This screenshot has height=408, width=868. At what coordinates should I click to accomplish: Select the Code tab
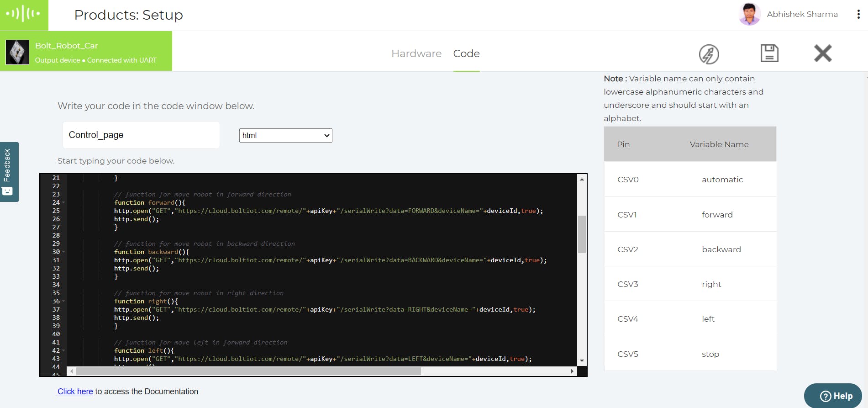coord(466,53)
